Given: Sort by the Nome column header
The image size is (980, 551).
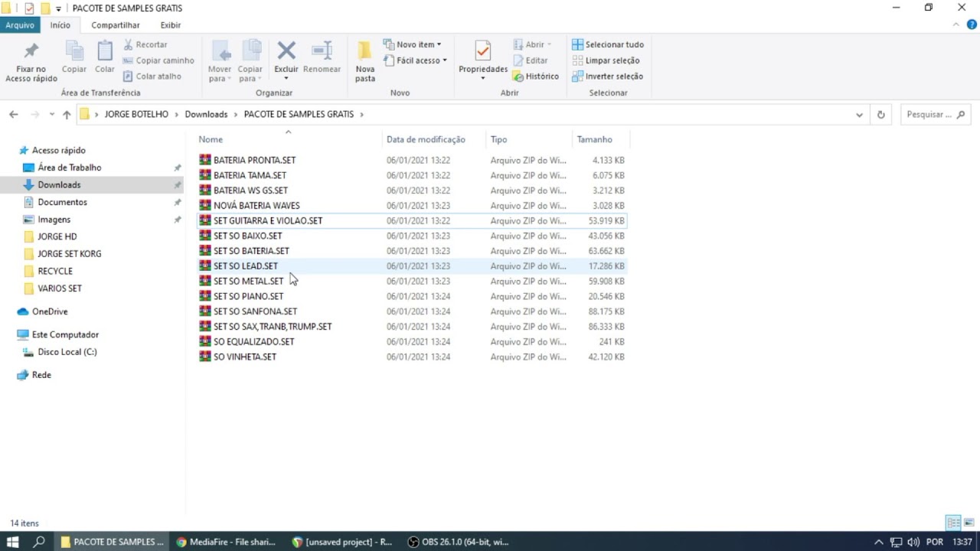Looking at the screenshot, I should click(211, 139).
